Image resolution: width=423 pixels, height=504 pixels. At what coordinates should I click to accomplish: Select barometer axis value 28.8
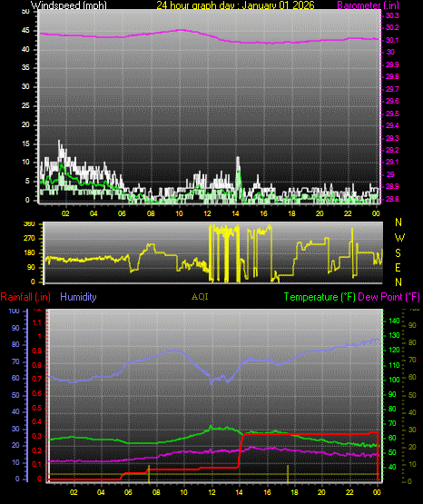[x=392, y=199]
